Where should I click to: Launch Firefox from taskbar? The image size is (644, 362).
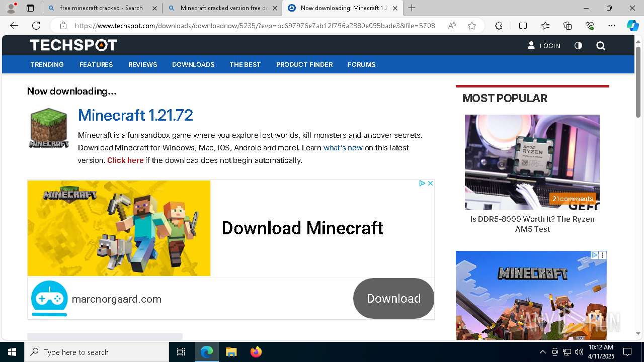point(256,352)
